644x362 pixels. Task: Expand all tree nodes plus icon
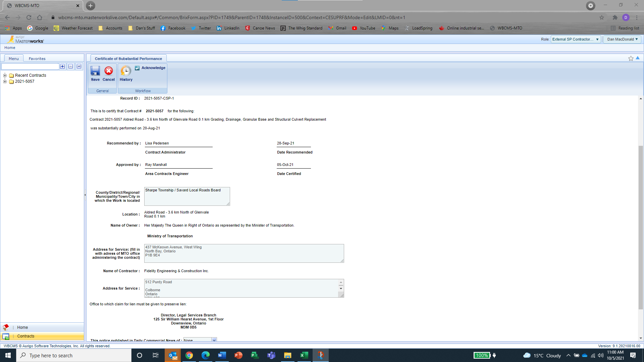pos(62,66)
